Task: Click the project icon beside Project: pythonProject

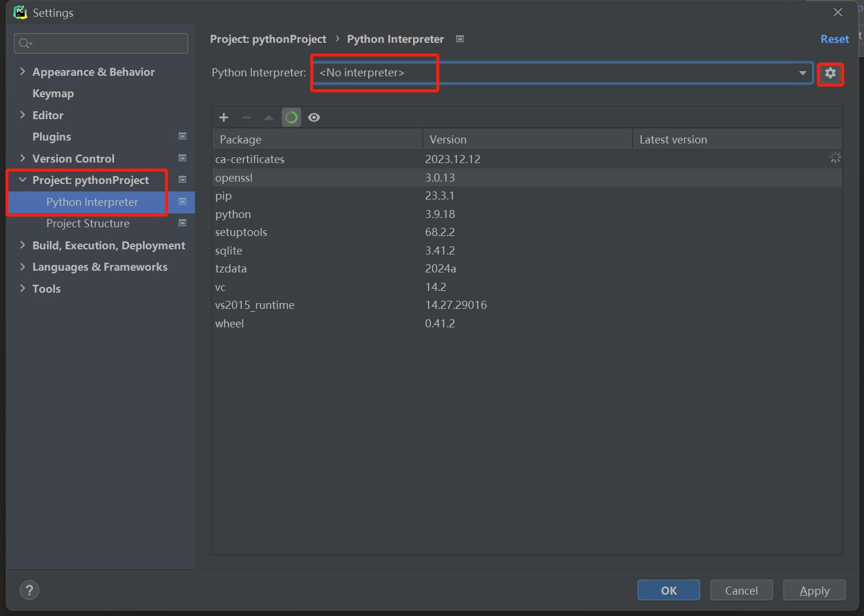Action: pyautogui.click(x=183, y=180)
